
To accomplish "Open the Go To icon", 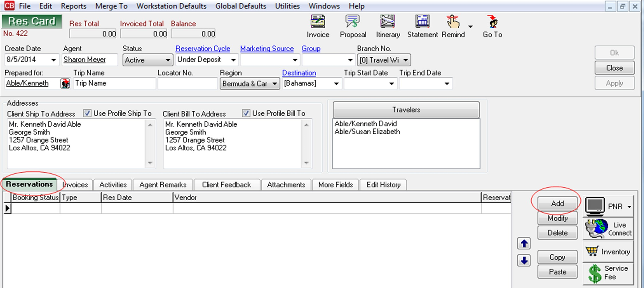I will click(493, 22).
